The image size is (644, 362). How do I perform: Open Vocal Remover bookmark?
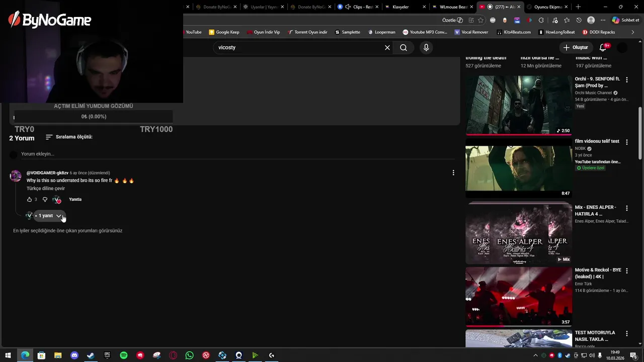[471, 32]
